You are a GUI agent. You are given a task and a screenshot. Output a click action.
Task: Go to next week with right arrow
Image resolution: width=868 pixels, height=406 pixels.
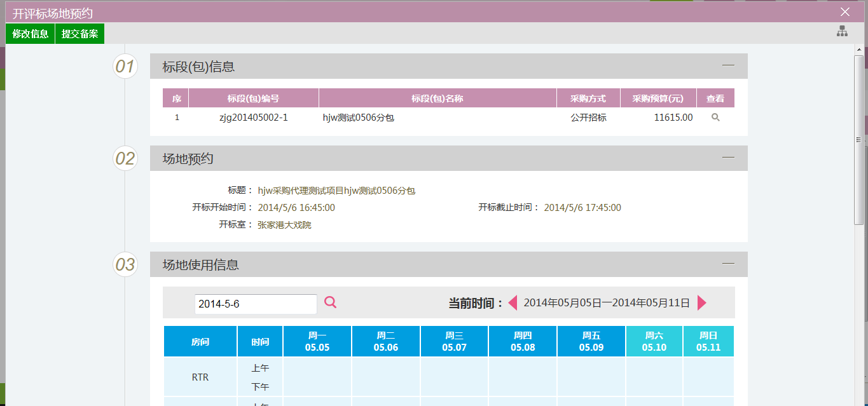(x=701, y=303)
